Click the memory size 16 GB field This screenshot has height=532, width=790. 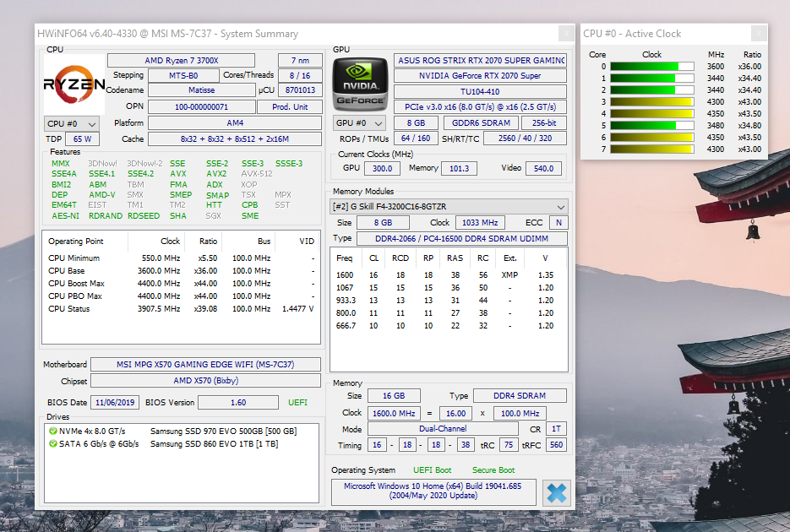point(394,396)
